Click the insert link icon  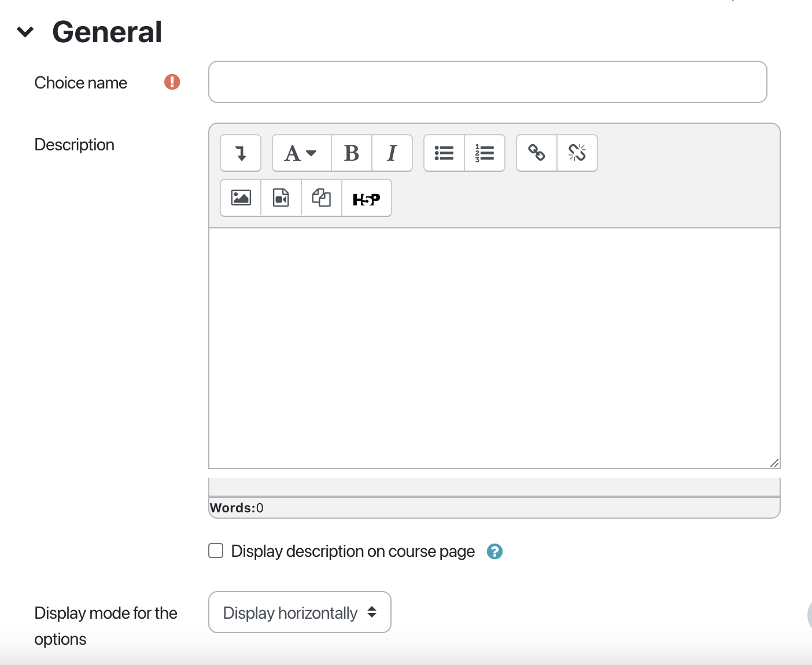[536, 153]
